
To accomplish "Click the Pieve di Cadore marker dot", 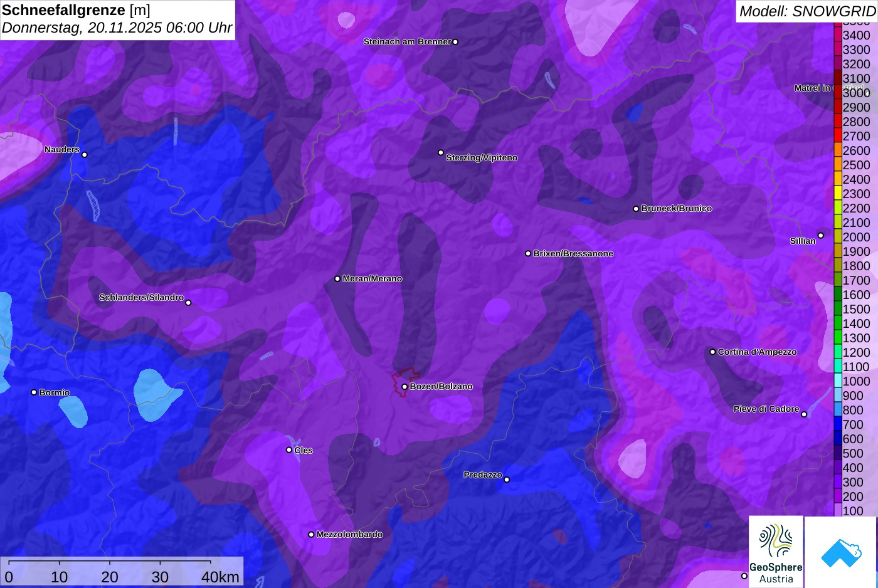I will (804, 414).
